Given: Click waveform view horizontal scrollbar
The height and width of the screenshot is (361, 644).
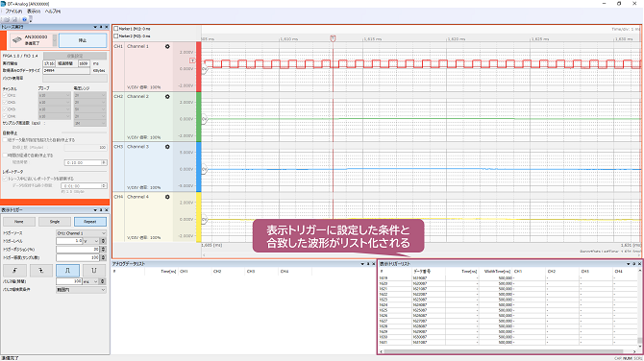Looking at the screenshot, I should tap(421, 254).
